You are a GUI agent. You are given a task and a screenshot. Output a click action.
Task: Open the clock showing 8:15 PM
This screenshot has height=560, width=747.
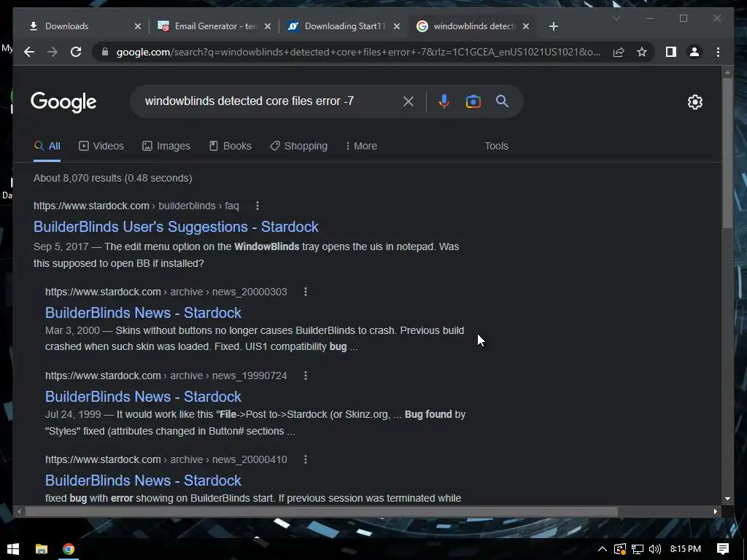(685, 549)
